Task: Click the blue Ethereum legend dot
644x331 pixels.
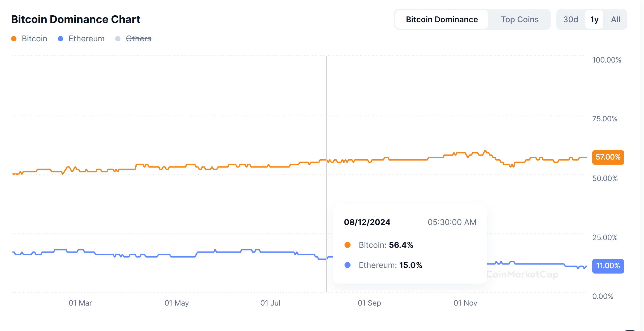Action: pyautogui.click(x=60, y=39)
